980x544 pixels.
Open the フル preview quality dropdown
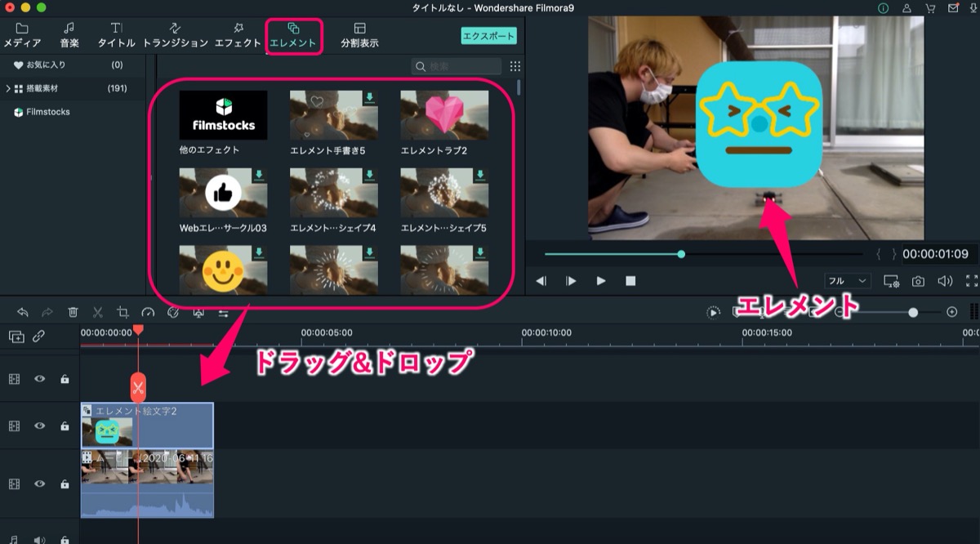(848, 281)
